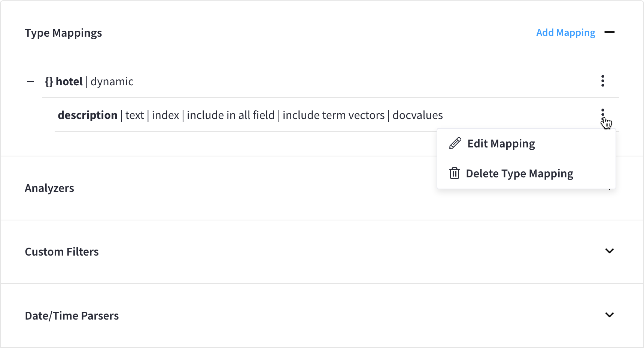Select Delete Type Mapping from the context menu
The image size is (644, 348).
(x=520, y=173)
